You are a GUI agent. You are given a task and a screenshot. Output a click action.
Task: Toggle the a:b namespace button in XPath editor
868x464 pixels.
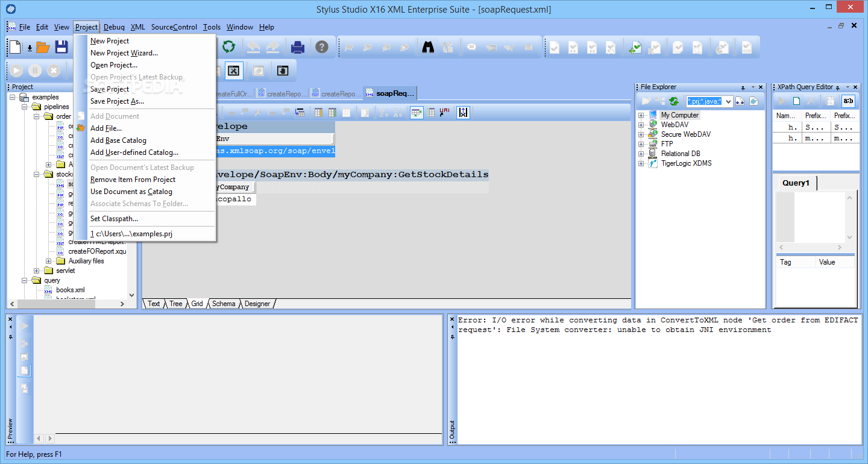point(848,101)
